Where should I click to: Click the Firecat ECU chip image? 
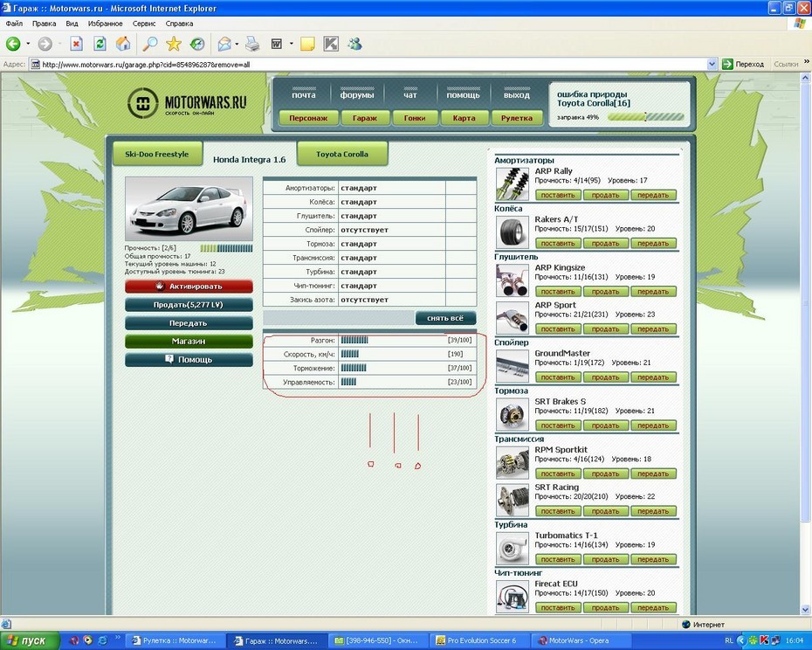(513, 596)
